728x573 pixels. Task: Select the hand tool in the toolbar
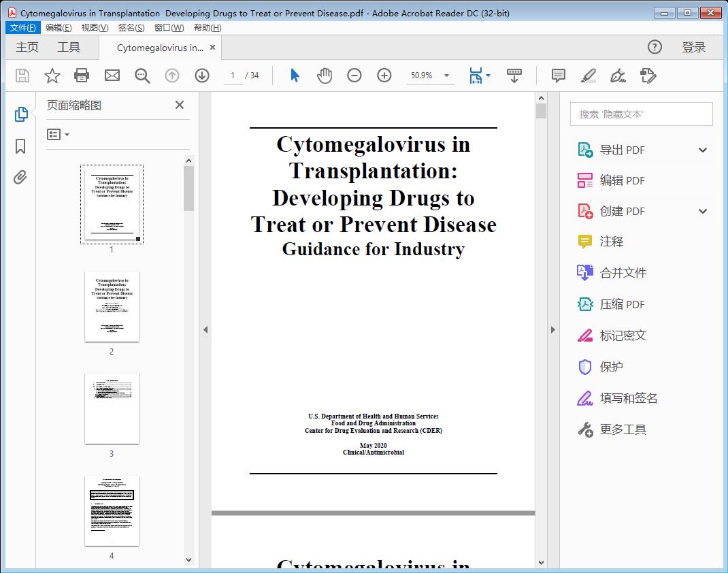pyautogui.click(x=325, y=76)
